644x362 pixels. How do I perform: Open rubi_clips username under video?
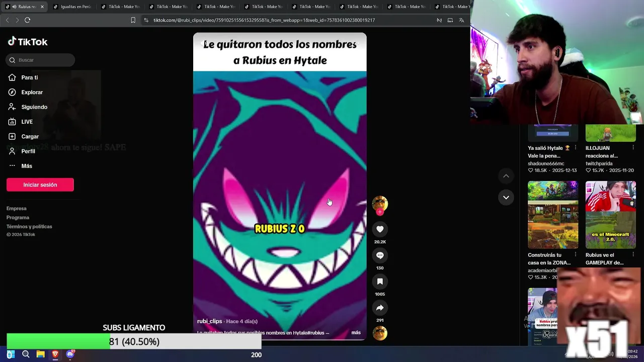tap(209, 321)
